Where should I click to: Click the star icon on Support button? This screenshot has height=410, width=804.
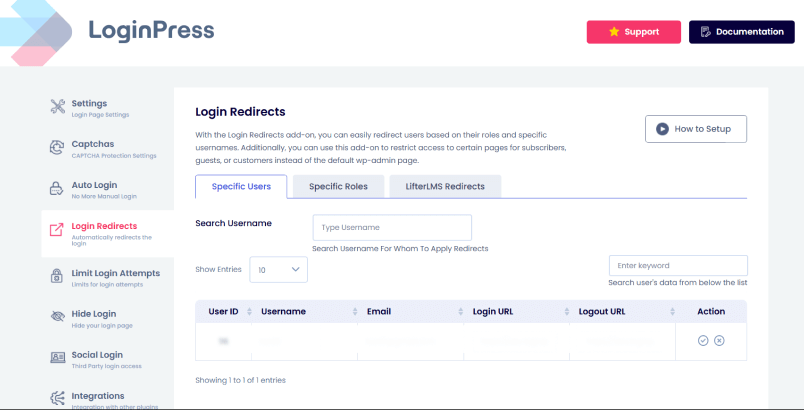(614, 32)
